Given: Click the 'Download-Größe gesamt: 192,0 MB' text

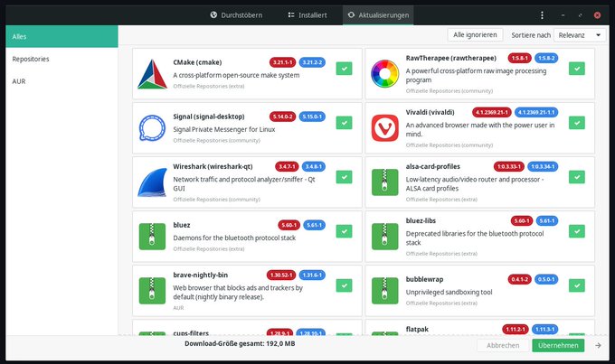Looking at the screenshot, I should point(240,343).
